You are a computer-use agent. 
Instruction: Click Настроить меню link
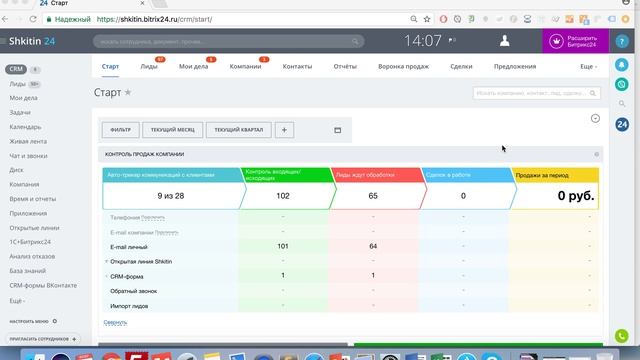[x=29, y=322]
